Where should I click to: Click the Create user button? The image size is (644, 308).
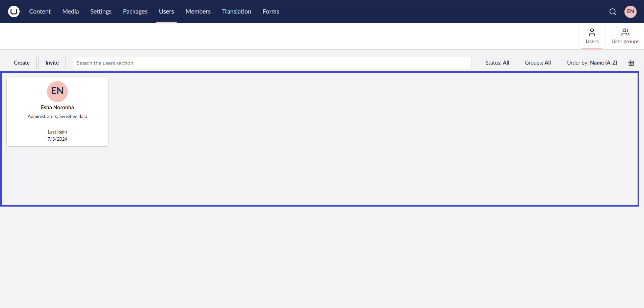(x=22, y=63)
